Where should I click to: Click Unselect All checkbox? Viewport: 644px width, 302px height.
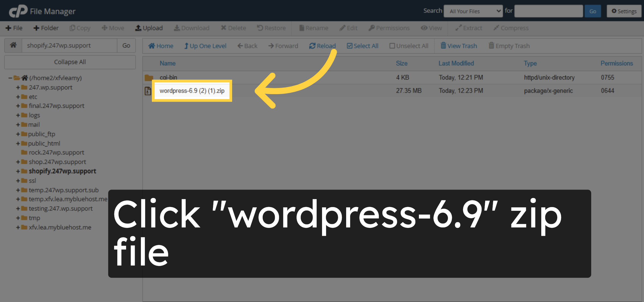click(x=409, y=46)
